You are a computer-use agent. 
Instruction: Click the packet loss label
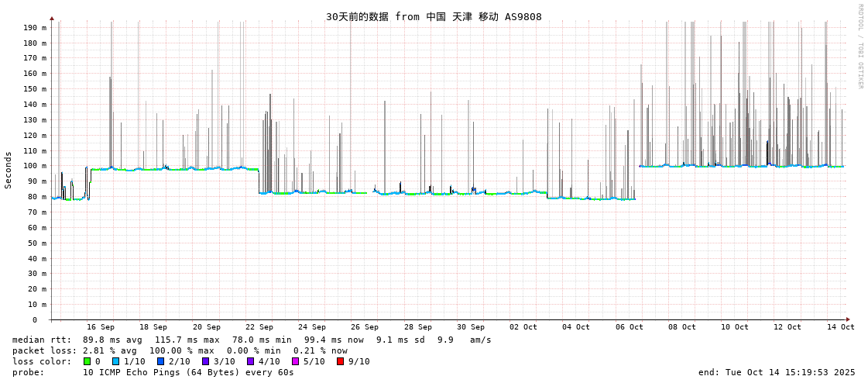click(x=44, y=350)
